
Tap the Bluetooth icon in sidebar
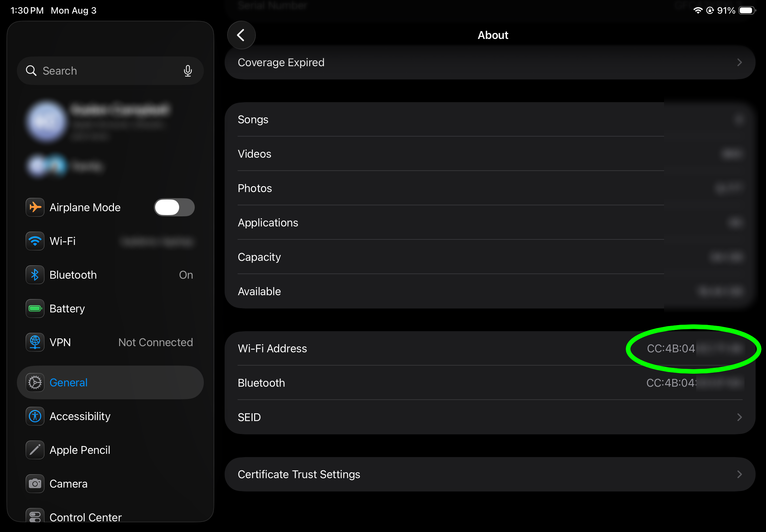point(35,275)
